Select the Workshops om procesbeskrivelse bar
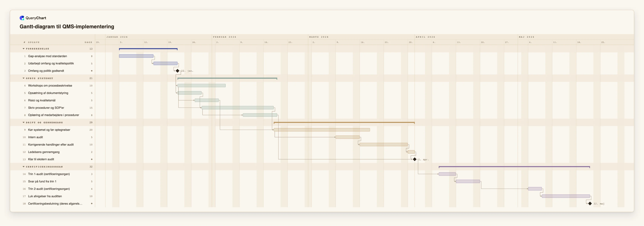Viewport: 644px width, 226px height. (201, 86)
